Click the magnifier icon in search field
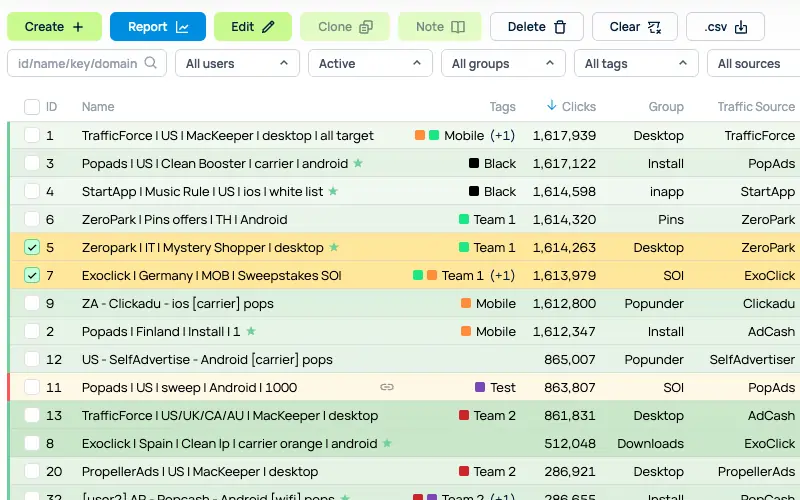Image resolution: width=800 pixels, height=500 pixels. pos(150,63)
